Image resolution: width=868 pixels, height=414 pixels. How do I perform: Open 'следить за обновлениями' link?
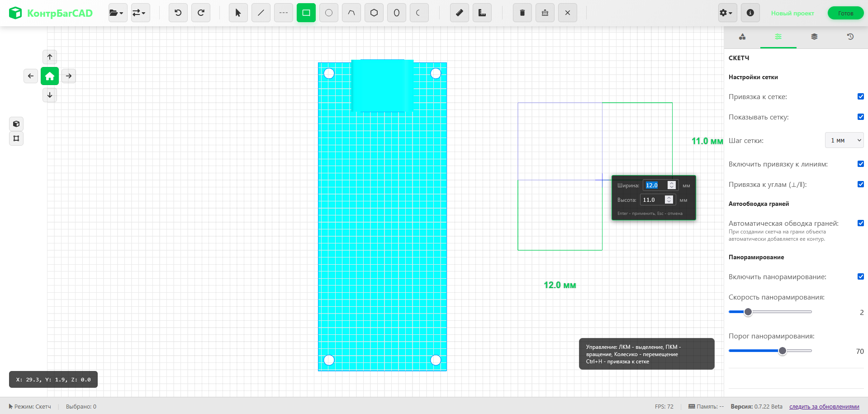tap(824, 407)
